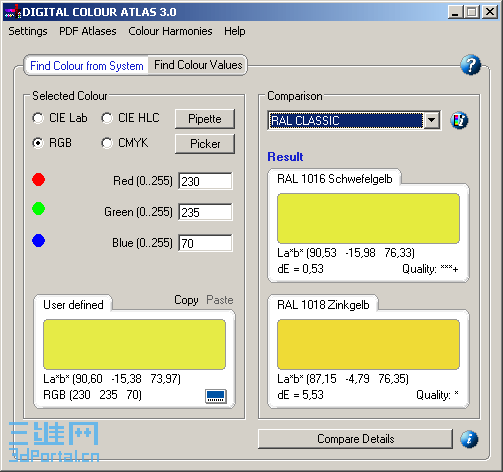Click the blue Result heading
The image size is (503, 472).
pyautogui.click(x=285, y=157)
